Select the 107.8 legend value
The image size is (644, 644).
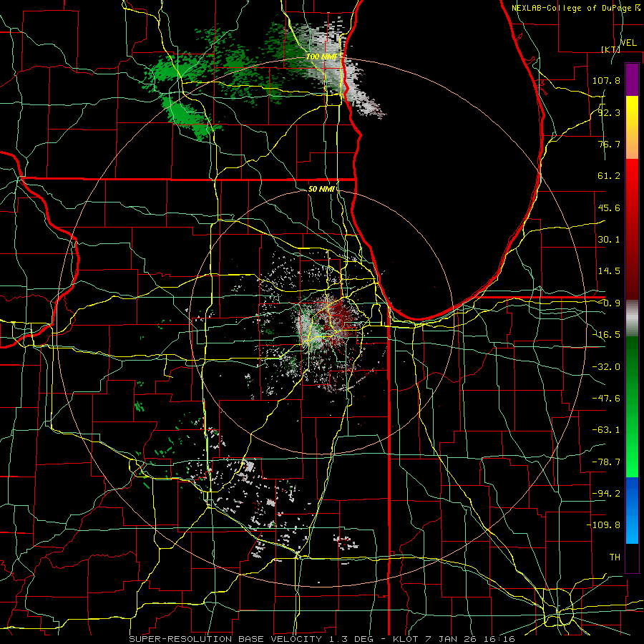[606, 80]
